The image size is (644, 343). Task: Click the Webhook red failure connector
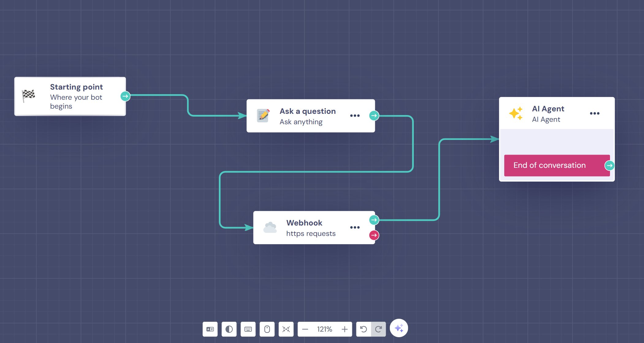point(374,235)
